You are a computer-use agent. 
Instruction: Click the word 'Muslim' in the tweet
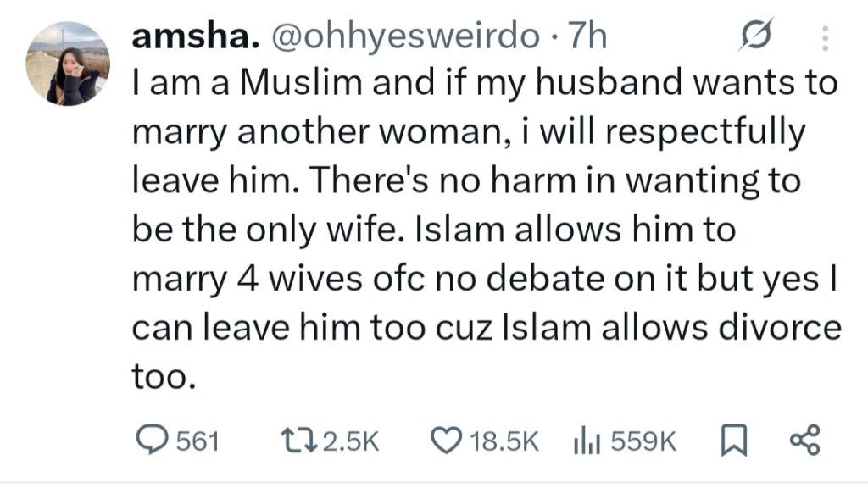click(287, 84)
